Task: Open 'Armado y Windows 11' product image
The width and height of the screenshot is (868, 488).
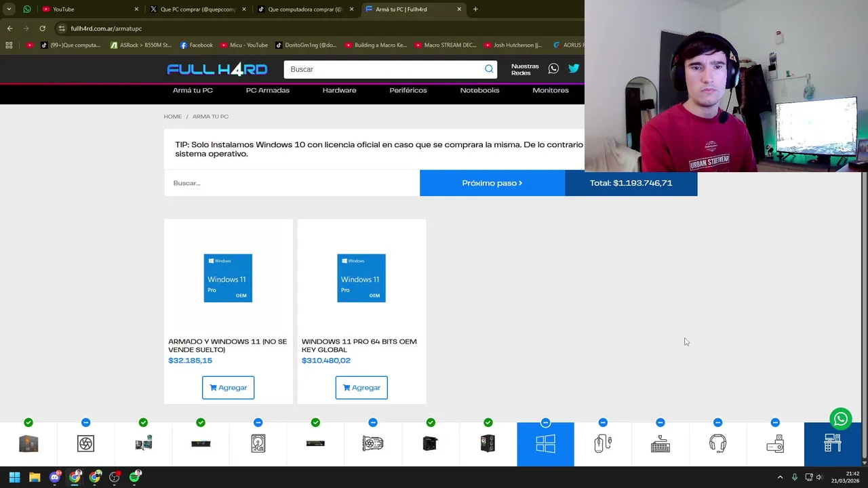Action: tap(228, 278)
